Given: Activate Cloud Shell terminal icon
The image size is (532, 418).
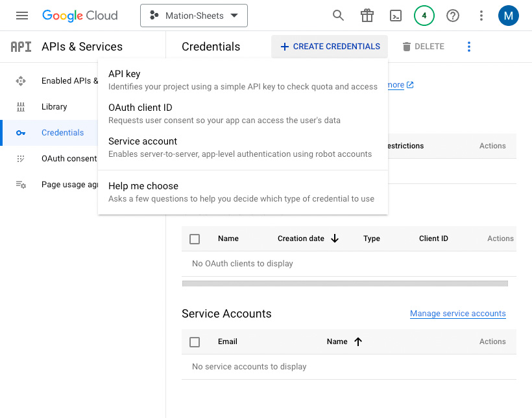Looking at the screenshot, I should tap(396, 16).
